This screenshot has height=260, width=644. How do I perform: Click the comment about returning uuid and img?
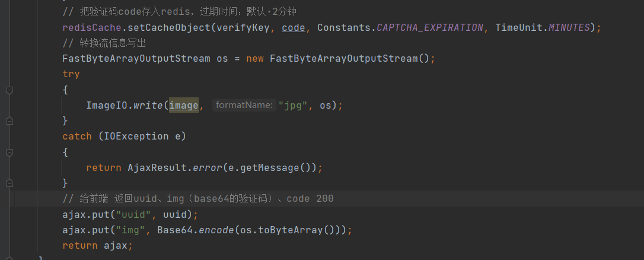click(198, 199)
